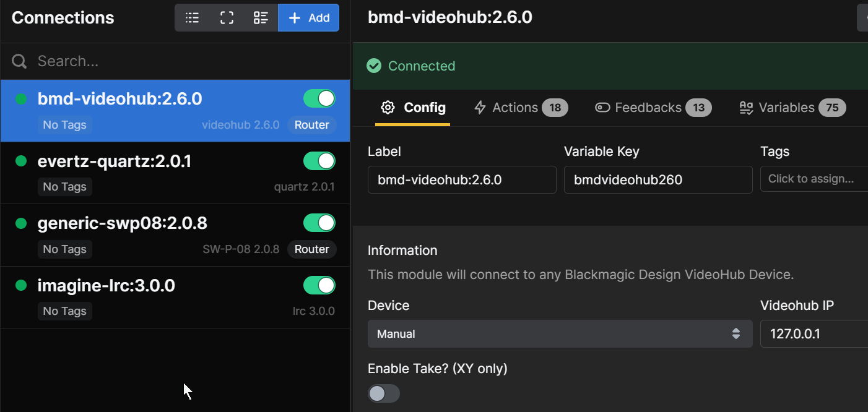Open the Config tab

pyautogui.click(x=413, y=108)
